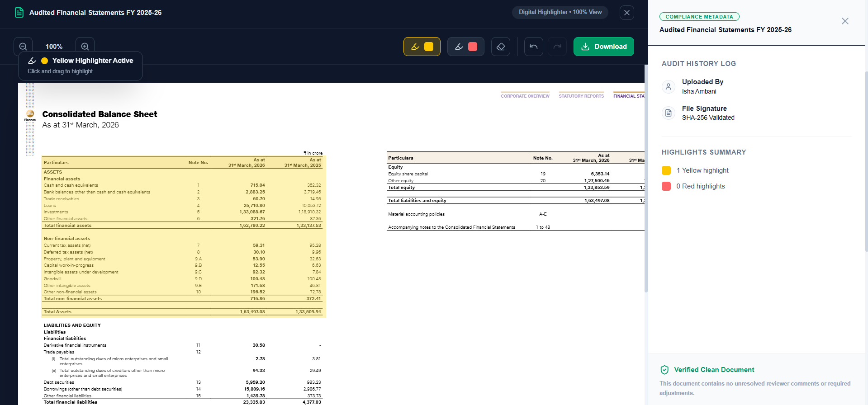Click the zoom out magnifier icon

click(x=23, y=47)
